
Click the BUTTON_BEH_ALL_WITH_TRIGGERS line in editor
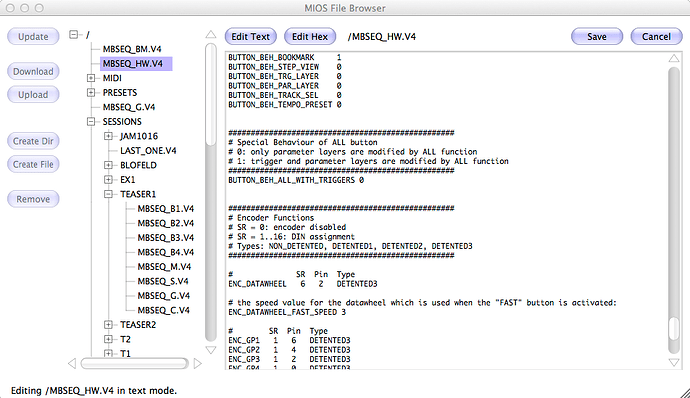tap(296, 180)
